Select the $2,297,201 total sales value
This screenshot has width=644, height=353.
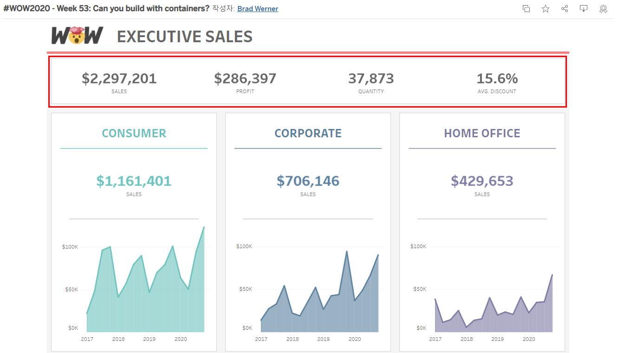(x=119, y=78)
